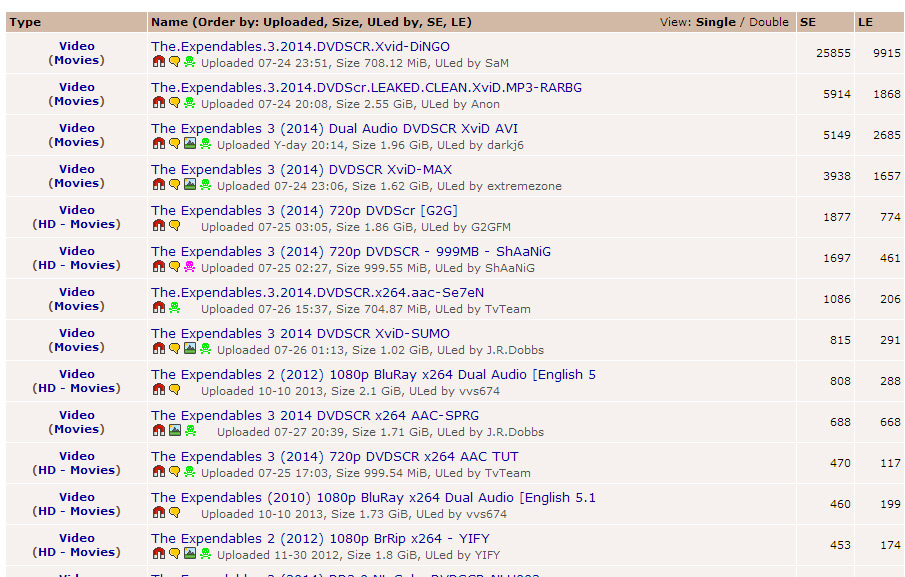Order torrents by LE in name header
This screenshot has width=905, height=577.
pyautogui.click(x=458, y=22)
